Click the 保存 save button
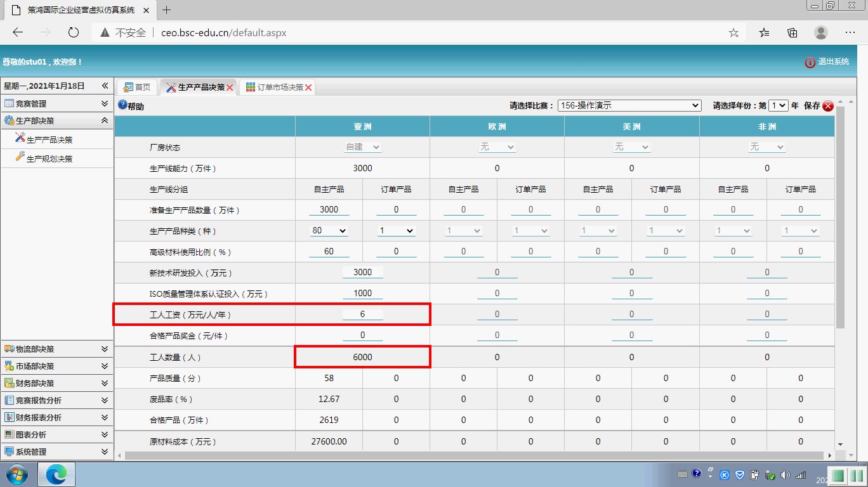The height and width of the screenshot is (487, 868). 812,106
